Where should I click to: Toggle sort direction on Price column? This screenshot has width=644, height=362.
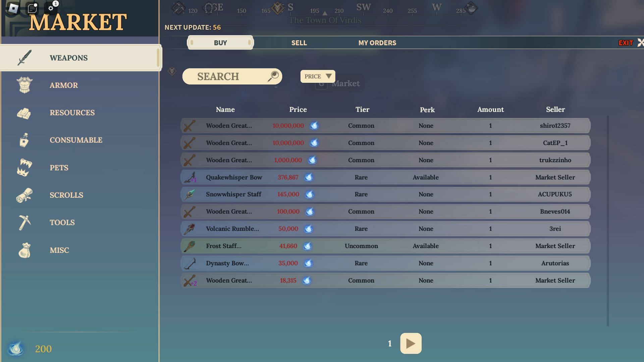(318, 76)
